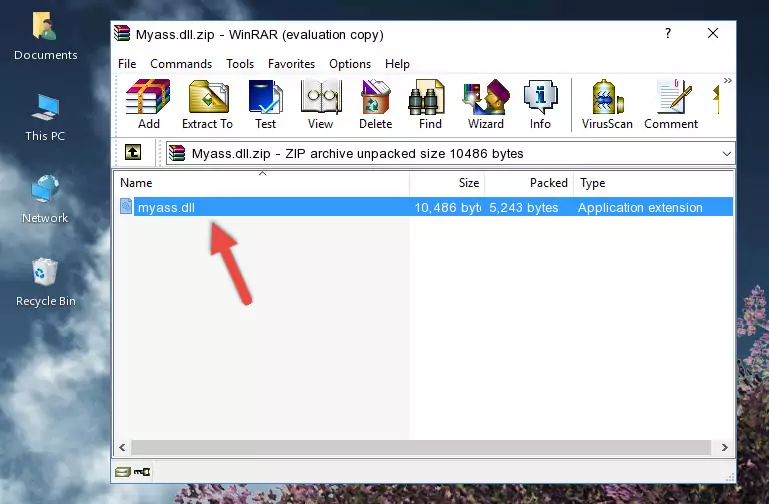Close the WinRAR window
Screen dimensions: 769x504
(713, 33)
